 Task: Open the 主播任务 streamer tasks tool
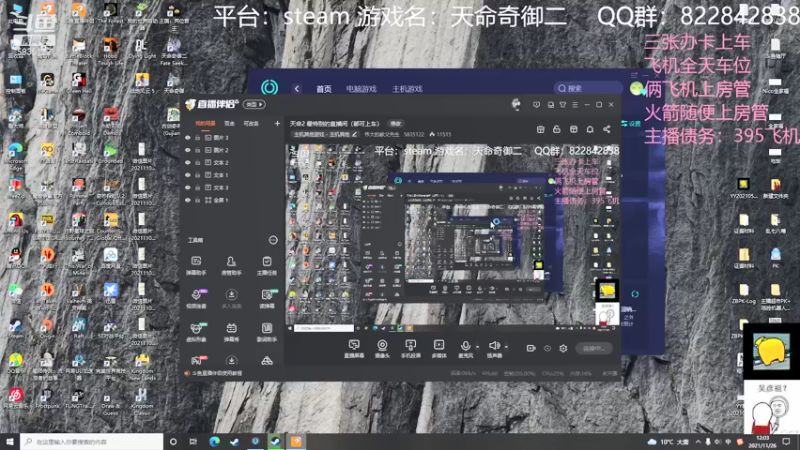coord(267,265)
